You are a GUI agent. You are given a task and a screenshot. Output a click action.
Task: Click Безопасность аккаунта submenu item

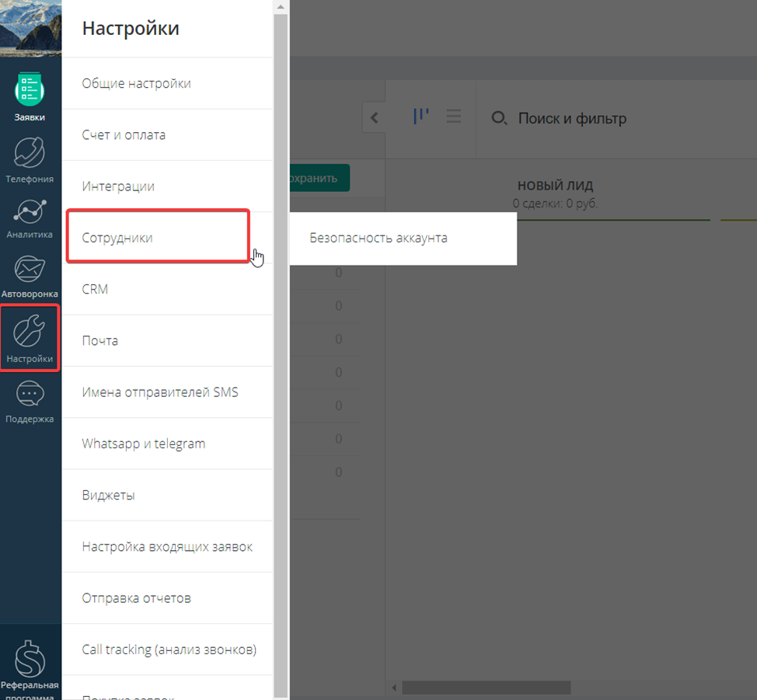(403, 238)
